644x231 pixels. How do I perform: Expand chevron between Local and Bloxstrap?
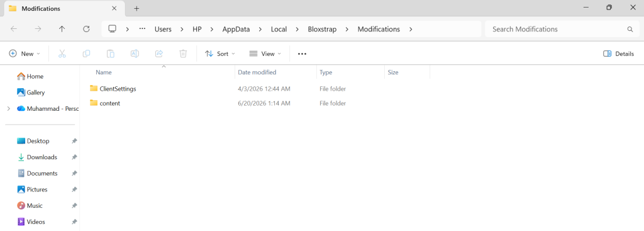[297, 29]
